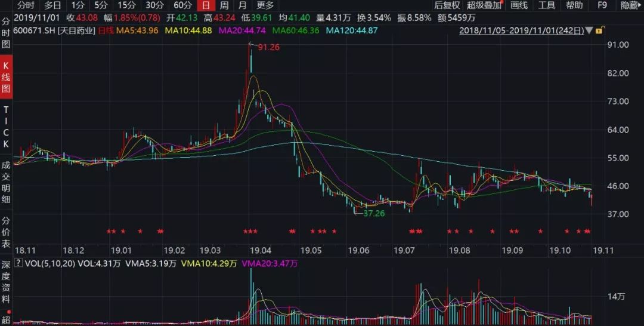The height and width of the screenshot is (326, 644).
Task: Select the 5分 period tab
Action: tap(101, 5)
